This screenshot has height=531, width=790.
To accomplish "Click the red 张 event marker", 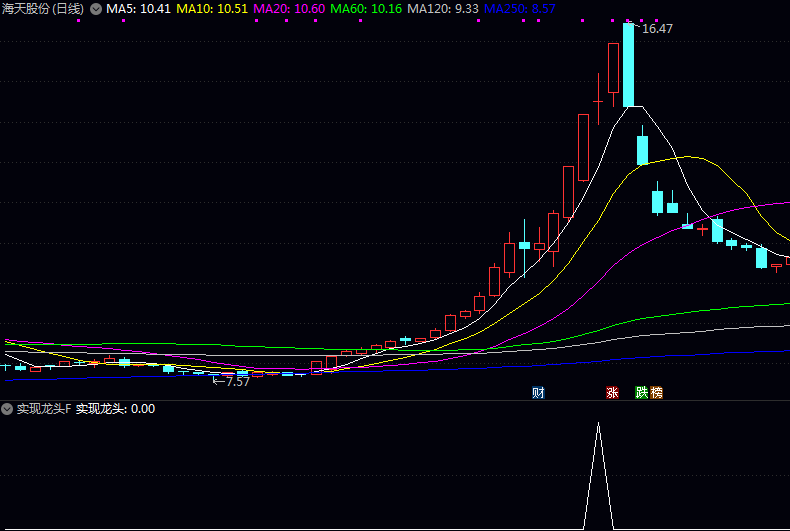I will pyautogui.click(x=612, y=392).
